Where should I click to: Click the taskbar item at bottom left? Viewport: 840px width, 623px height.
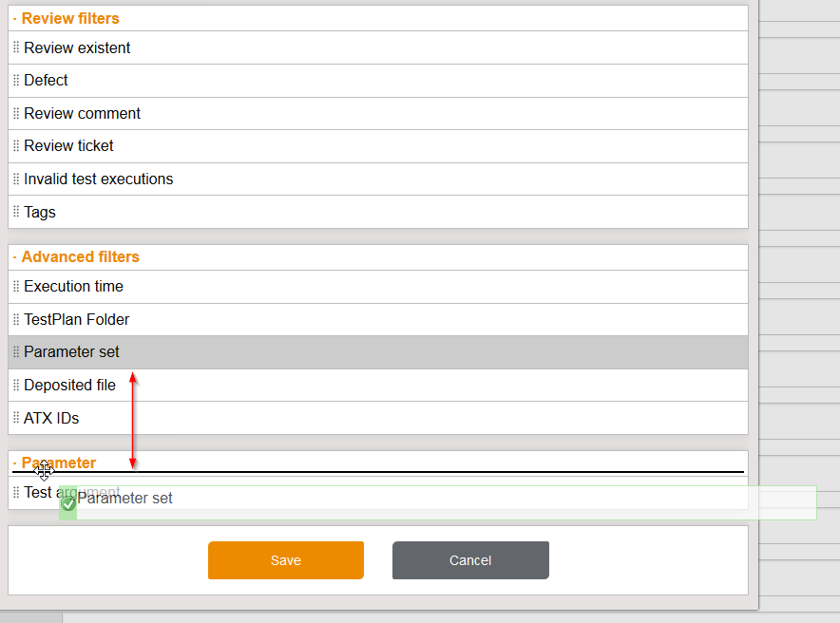(x=29, y=615)
